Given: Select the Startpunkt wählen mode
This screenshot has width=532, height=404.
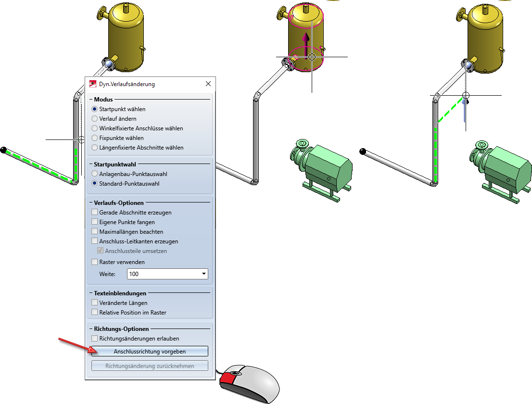Looking at the screenshot, I should [95, 109].
